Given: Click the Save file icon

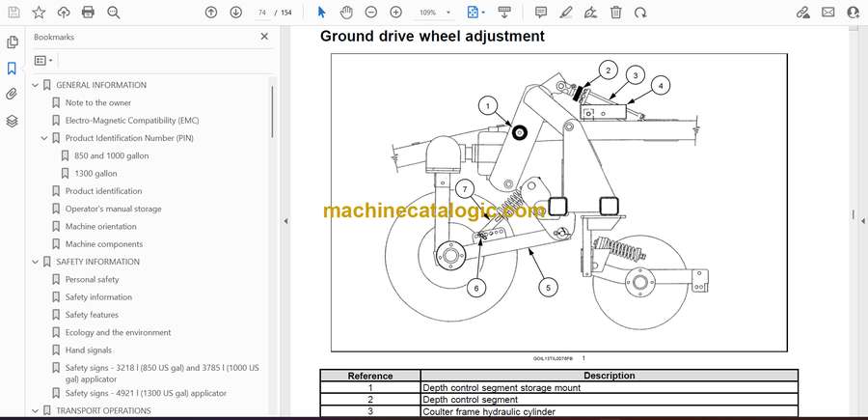Looking at the screenshot, I should pos(14,13).
